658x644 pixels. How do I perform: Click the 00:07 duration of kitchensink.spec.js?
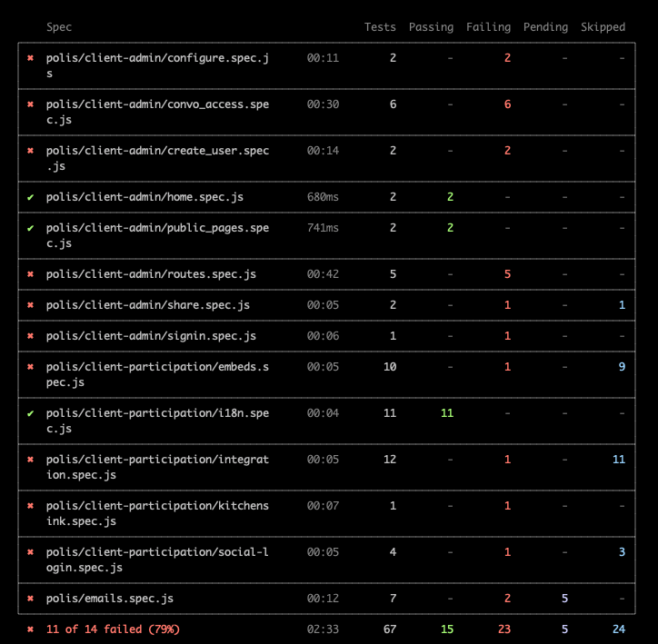click(323, 506)
